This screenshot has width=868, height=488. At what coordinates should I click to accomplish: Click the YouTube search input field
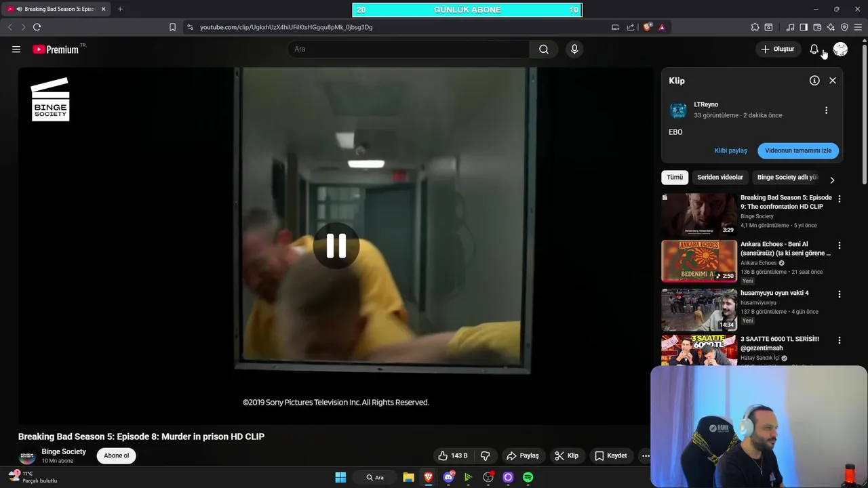(409, 49)
